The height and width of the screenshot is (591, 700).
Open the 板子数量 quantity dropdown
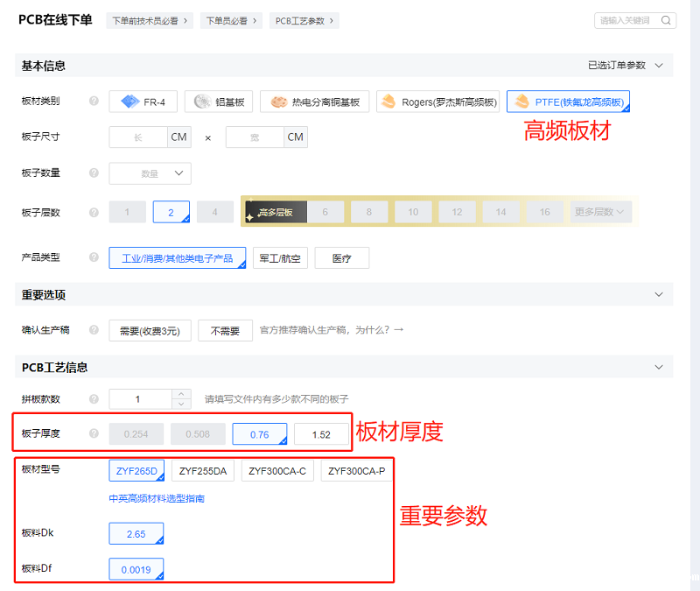click(150, 173)
